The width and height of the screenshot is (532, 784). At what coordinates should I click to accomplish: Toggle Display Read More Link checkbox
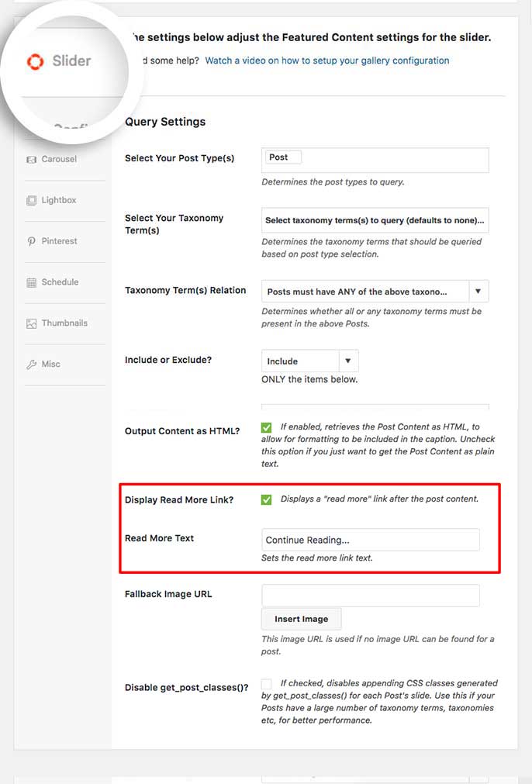(x=267, y=499)
